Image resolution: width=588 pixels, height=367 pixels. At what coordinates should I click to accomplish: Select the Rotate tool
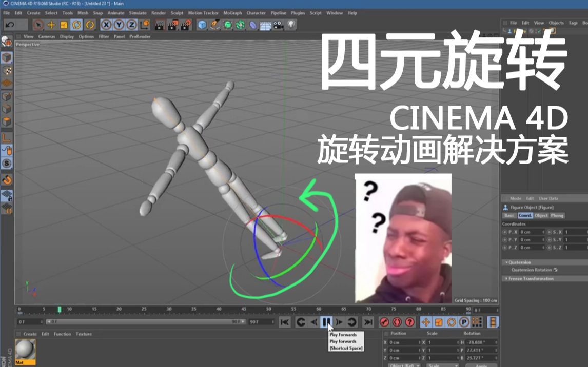point(76,24)
